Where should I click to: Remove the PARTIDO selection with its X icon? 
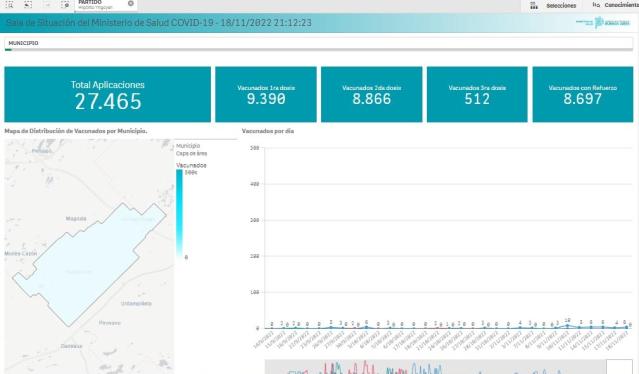[x=131, y=3]
